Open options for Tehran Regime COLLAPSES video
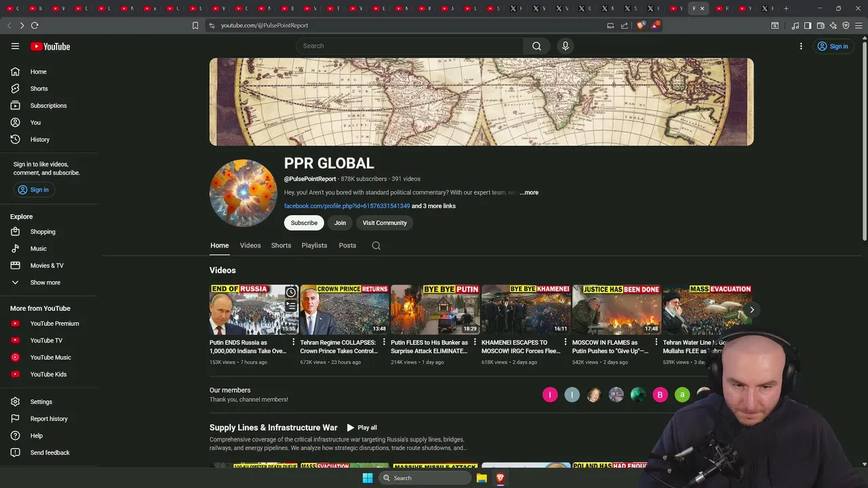This screenshot has height=488, width=868. pos(384,342)
